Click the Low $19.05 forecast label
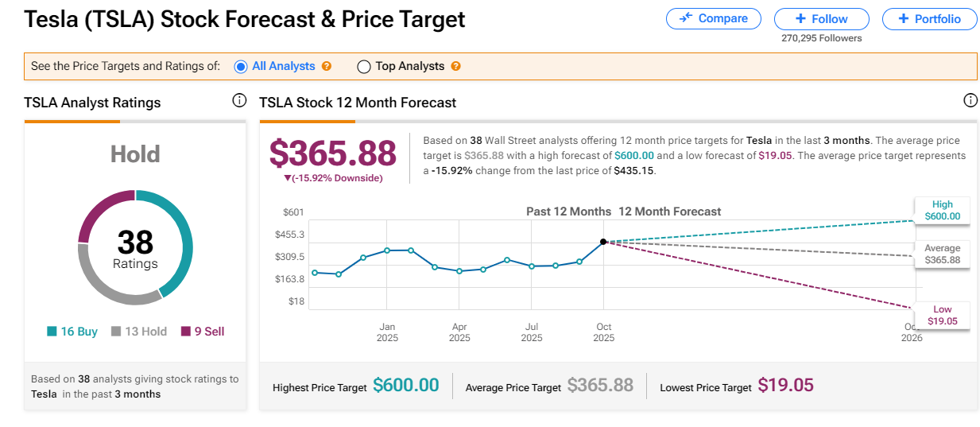Viewport: 980px width, 427px height. [x=942, y=316]
